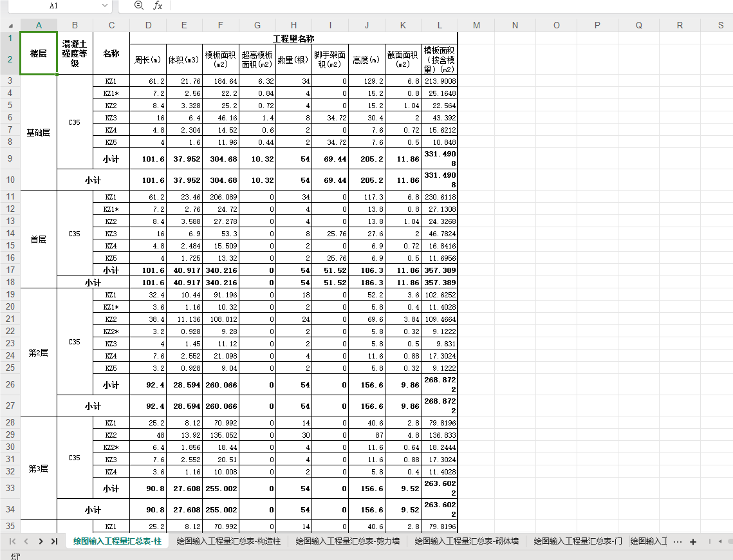Click the 周长(m) column heading cell
Image resolution: width=733 pixels, height=560 pixels.
click(x=148, y=59)
